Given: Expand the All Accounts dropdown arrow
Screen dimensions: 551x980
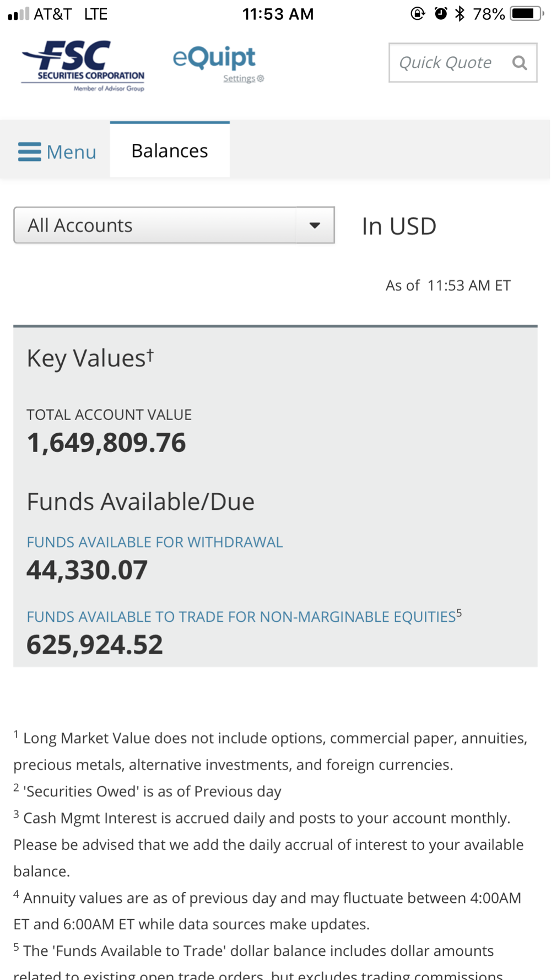Looking at the screenshot, I should (x=315, y=225).
